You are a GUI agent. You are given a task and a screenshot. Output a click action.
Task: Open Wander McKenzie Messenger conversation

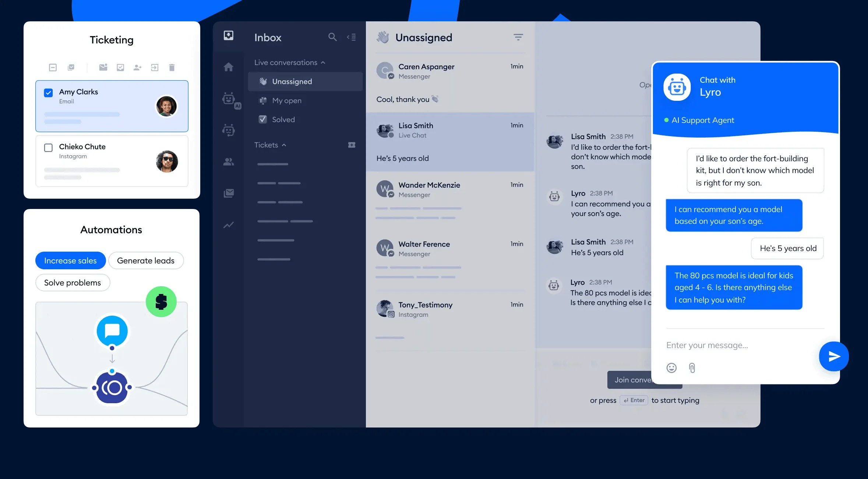tap(450, 201)
